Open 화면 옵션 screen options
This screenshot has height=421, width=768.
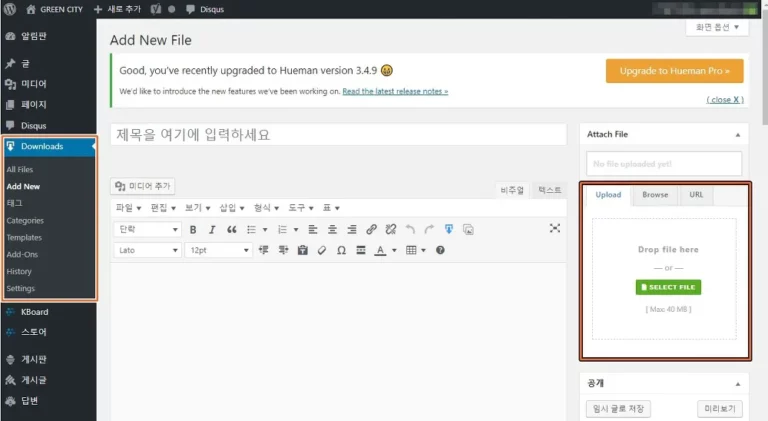tap(717, 27)
